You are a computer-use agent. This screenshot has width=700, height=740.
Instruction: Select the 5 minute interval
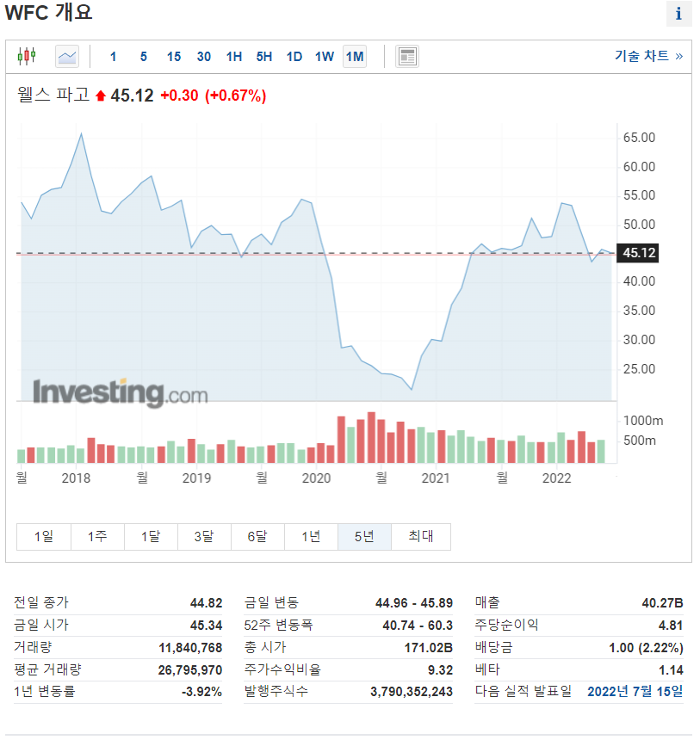pos(144,57)
